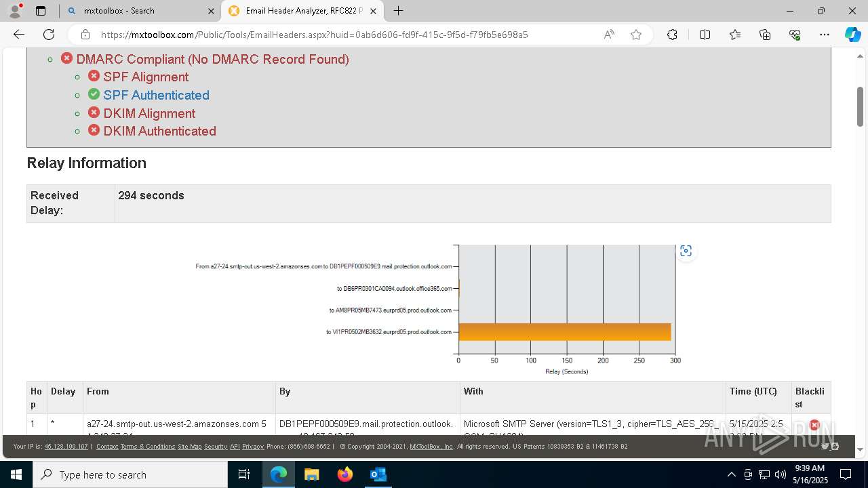Viewport: 868px width, 488px height.
Task: Click the SPF Alignment result
Action: pos(146,77)
